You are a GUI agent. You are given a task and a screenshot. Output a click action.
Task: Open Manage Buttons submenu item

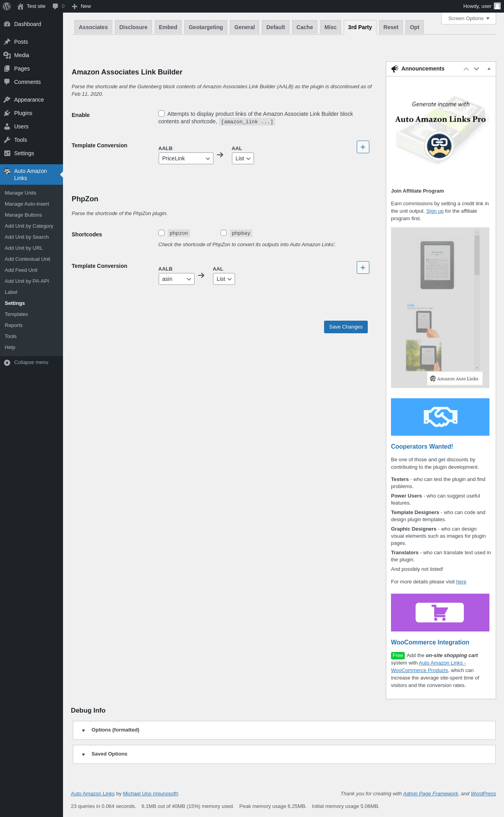(23, 215)
